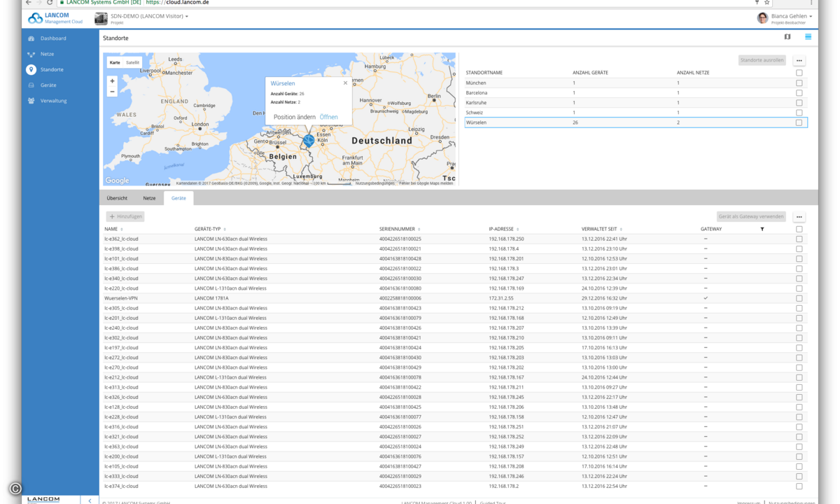Click Bianca Gehlen's profile avatar
Viewport: 840px width, 504px height.
pyautogui.click(x=762, y=18)
